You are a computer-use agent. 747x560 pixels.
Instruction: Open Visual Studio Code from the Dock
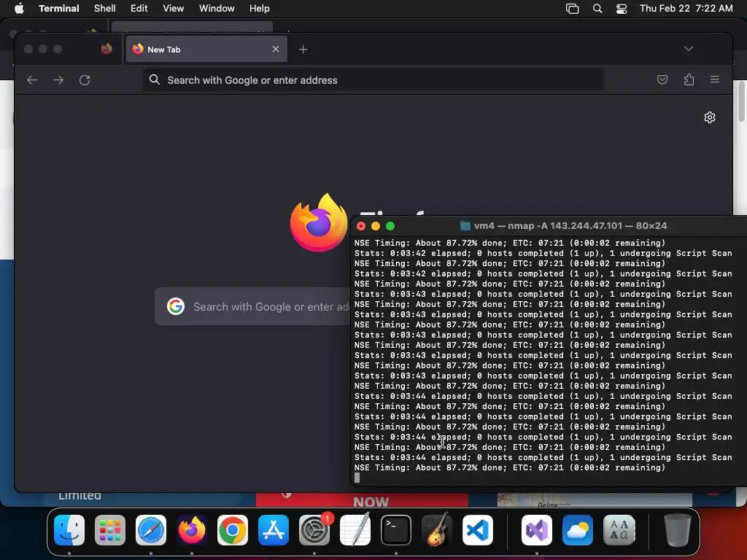(477, 530)
